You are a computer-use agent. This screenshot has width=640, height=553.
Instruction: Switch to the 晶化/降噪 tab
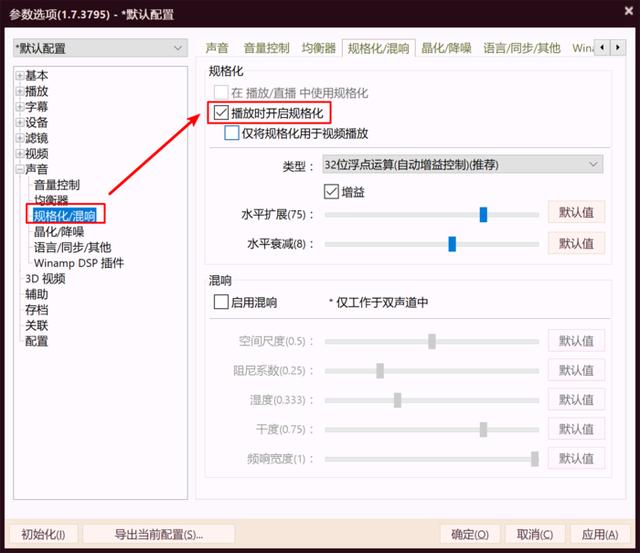pyautogui.click(x=446, y=48)
